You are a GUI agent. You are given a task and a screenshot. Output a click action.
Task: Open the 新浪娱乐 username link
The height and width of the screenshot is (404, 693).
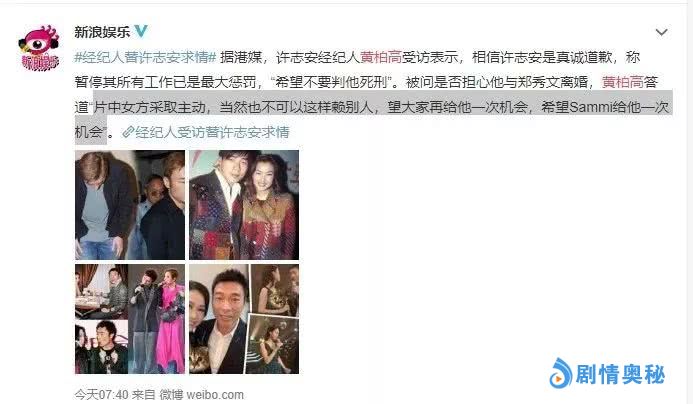point(102,31)
